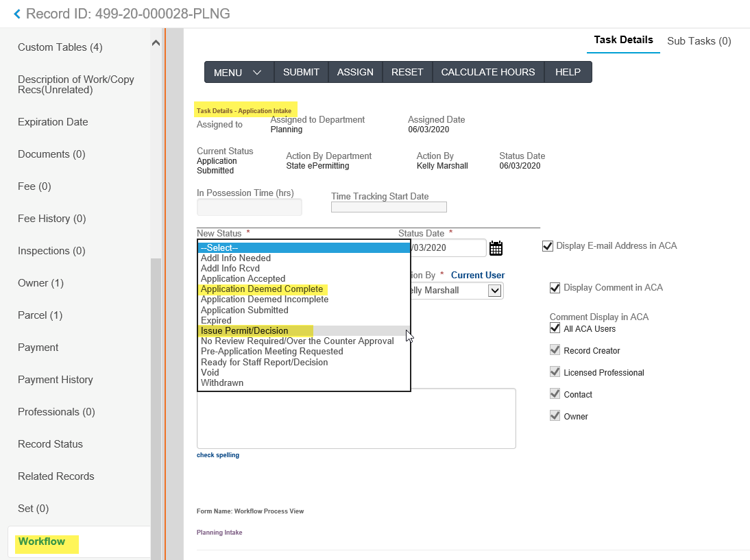Screen dimensions: 750x560
Task: Toggle the Record Creator checkbox
Action: pos(555,350)
